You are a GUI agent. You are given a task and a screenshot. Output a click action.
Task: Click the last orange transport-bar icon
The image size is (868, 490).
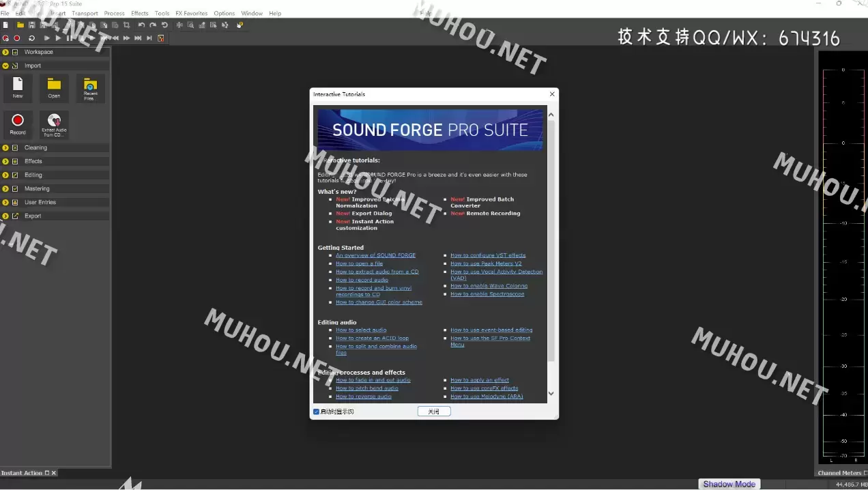[x=161, y=38]
